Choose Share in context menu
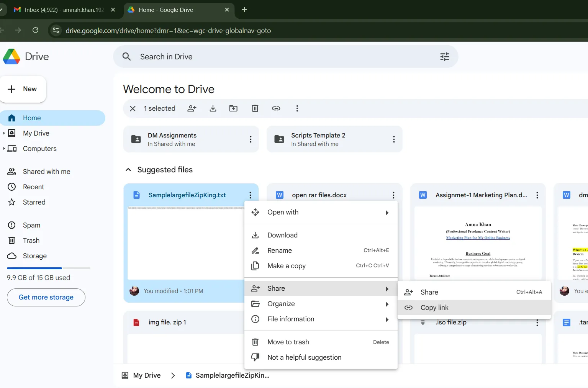The image size is (588, 388). pos(321,288)
